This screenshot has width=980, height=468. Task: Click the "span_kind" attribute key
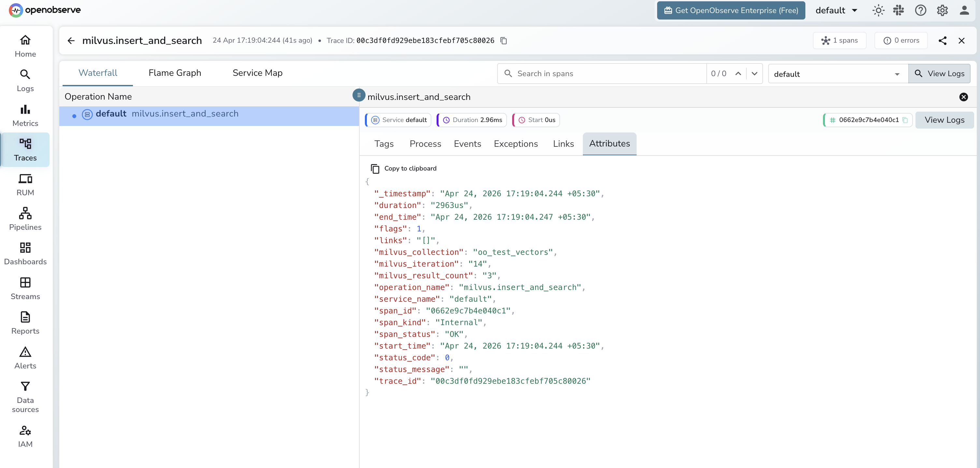click(400, 323)
